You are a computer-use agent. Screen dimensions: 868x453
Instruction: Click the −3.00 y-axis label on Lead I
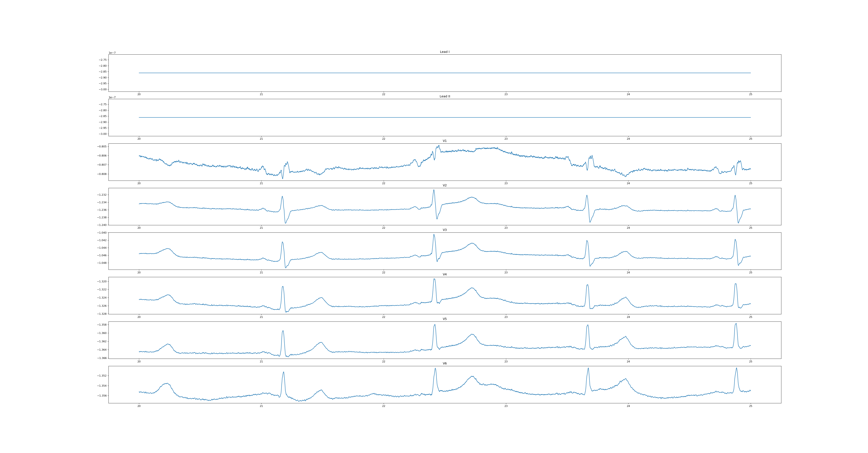[102, 89]
